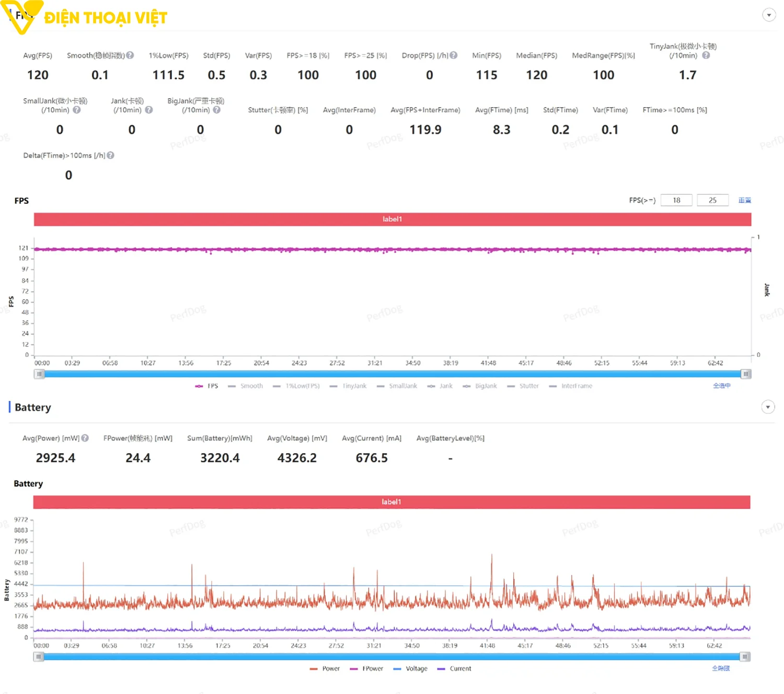This screenshot has height=694, width=784.
Task: Click help icon next to Jank (/10min)
Action: click(x=149, y=110)
